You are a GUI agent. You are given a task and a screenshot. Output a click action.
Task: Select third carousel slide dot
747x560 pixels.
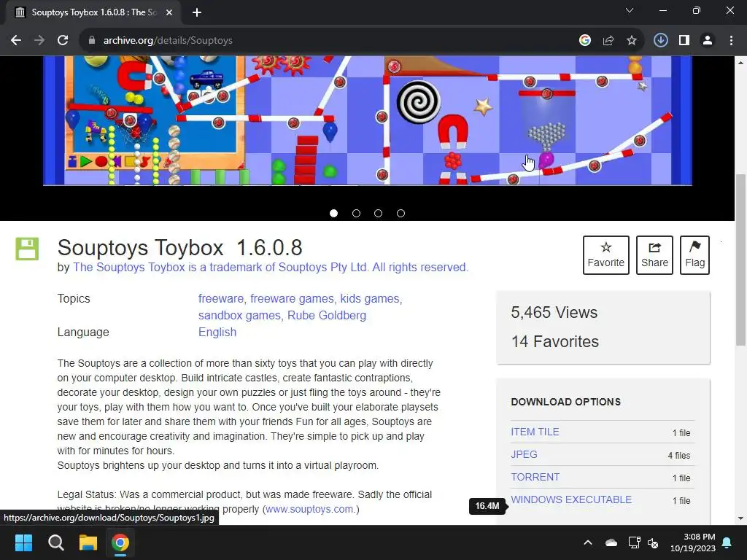379,214
